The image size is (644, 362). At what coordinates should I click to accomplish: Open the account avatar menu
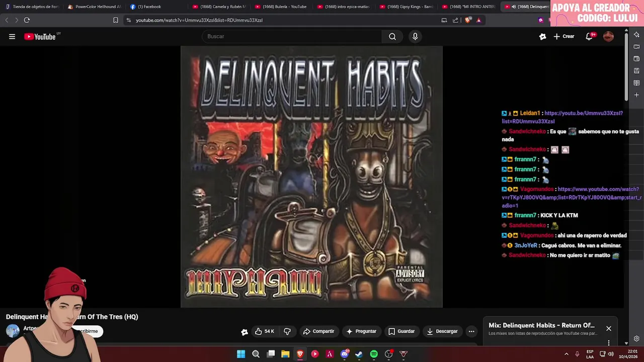608,36
